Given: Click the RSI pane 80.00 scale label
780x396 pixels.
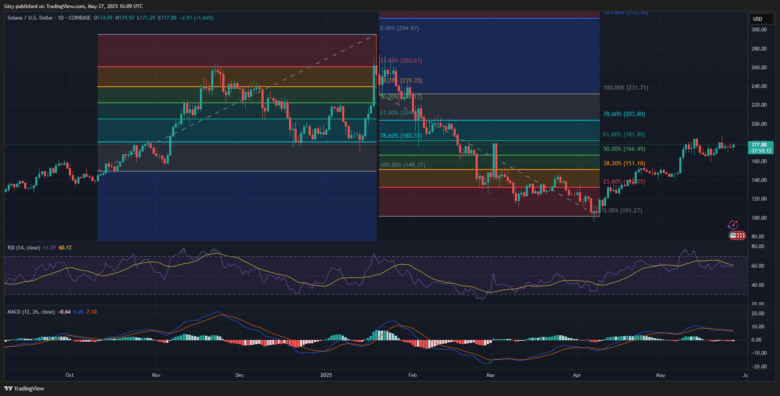Looking at the screenshot, I should (758, 247).
